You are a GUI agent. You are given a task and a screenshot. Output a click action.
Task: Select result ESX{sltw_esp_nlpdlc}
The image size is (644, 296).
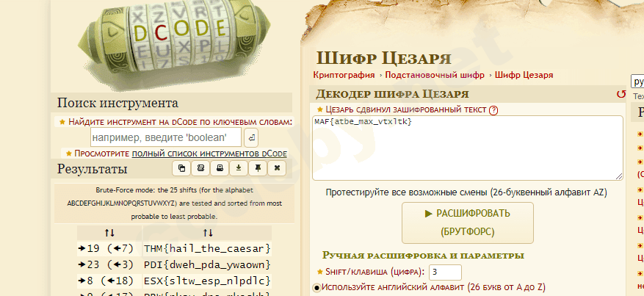click(x=207, y=281)
